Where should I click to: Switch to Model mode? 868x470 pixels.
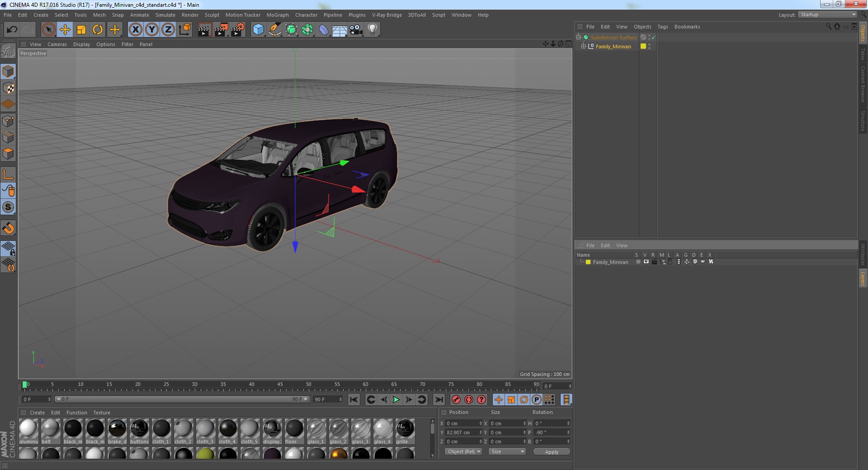(8, 71)
